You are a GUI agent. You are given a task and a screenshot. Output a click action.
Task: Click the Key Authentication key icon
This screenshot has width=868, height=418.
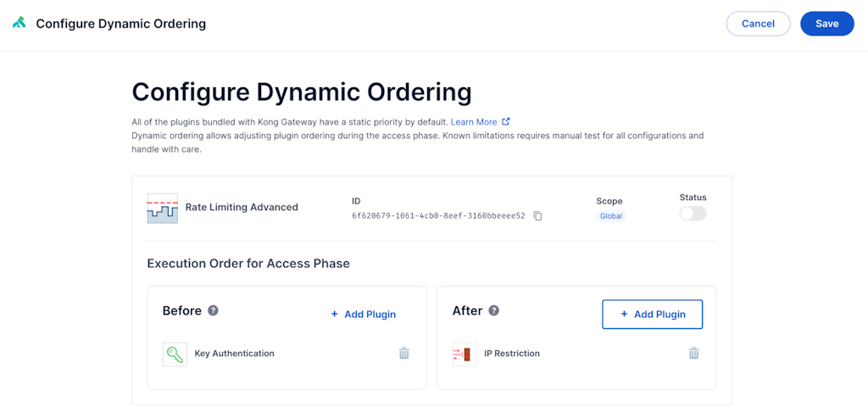tap(175, 354)
